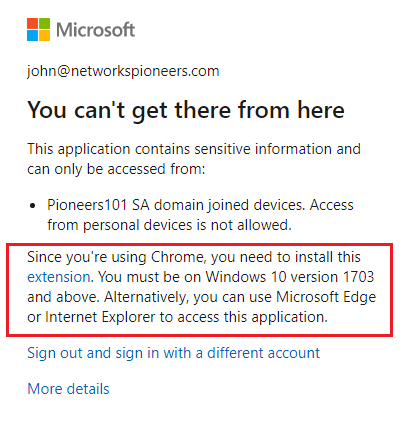The width and height of the screenshot is (416, 433).
Task: Click the "Internet Explorer" text in paragraph
Action: pyautogui.click(x=100, y=317)
